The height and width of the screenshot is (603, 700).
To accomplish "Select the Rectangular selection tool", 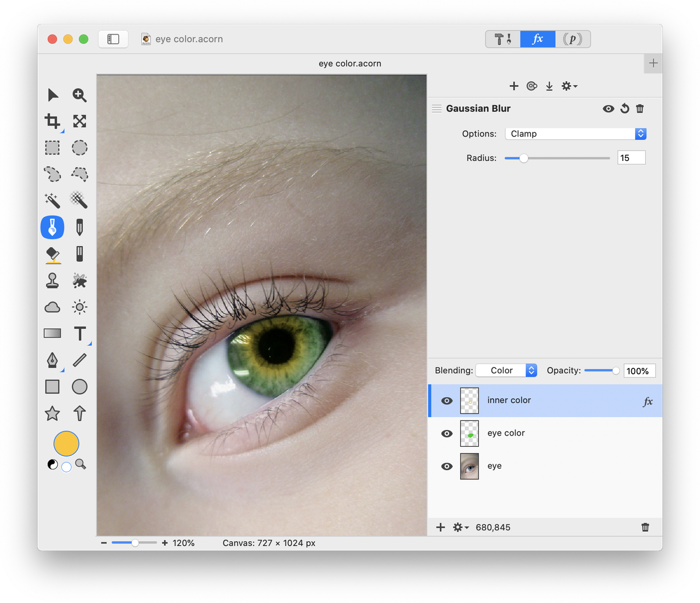I will click(x=52, y=148).
